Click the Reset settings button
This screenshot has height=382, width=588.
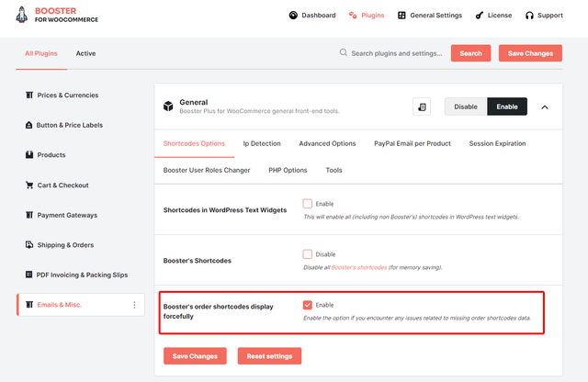(269, 356)
